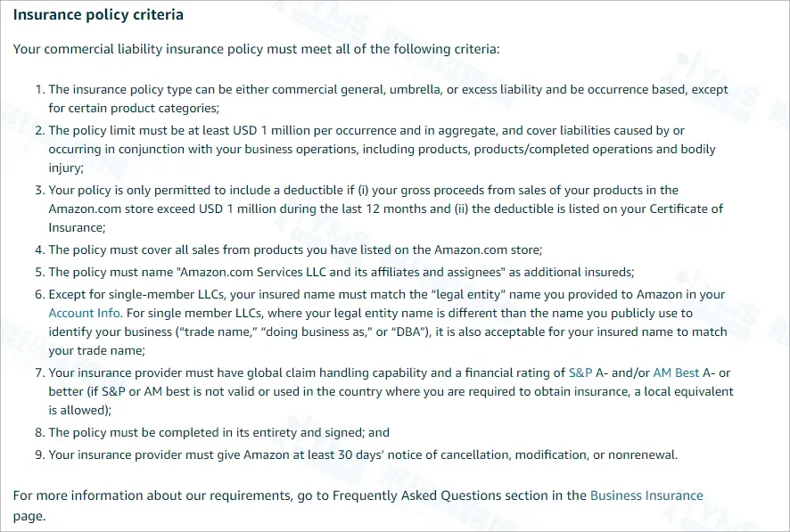Screen dimensions: 790x532
Task: Click the "Insurance policy criteria" heading
Action: click(x=98, y=15)
